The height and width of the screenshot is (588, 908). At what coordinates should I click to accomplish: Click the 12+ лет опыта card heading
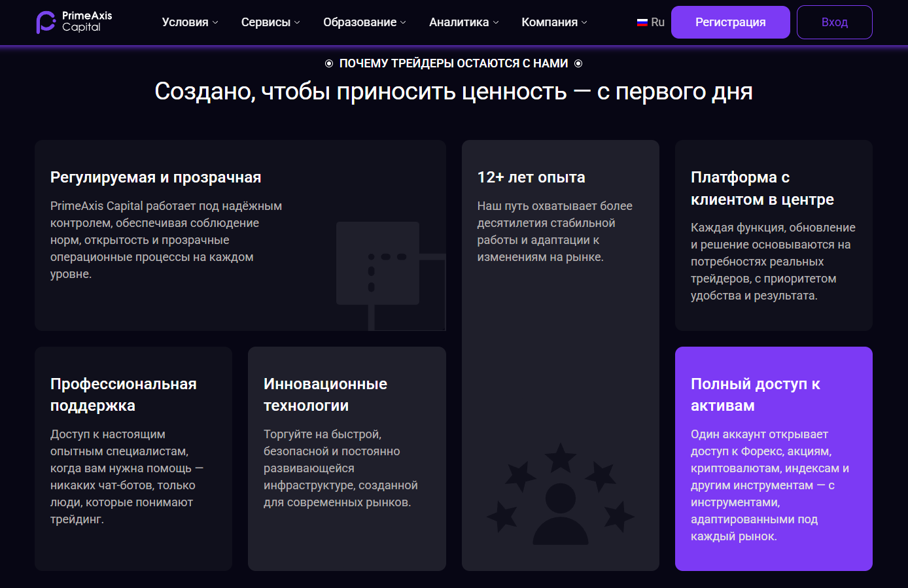pos(531,177)
